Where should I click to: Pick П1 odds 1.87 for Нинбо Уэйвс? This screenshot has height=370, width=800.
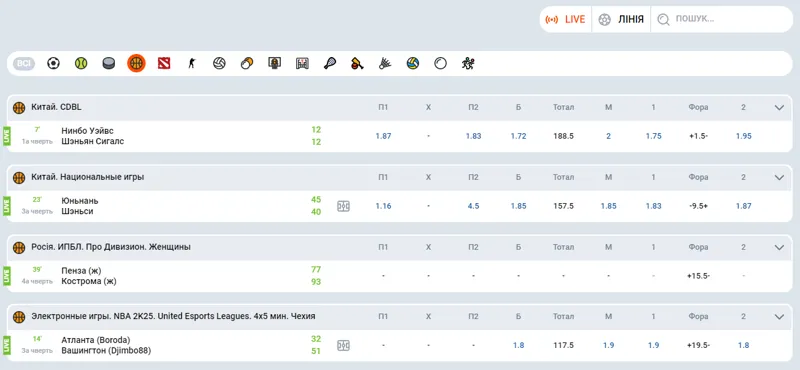[383, 136]
